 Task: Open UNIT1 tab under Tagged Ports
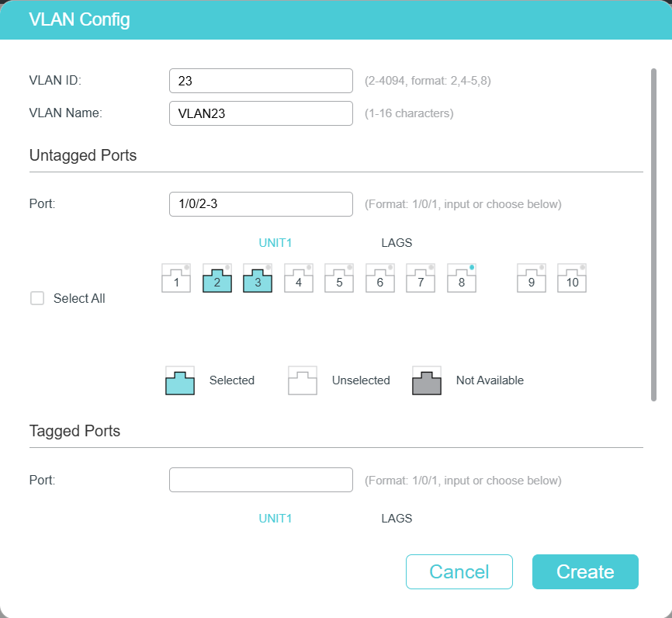click(275, 519)
